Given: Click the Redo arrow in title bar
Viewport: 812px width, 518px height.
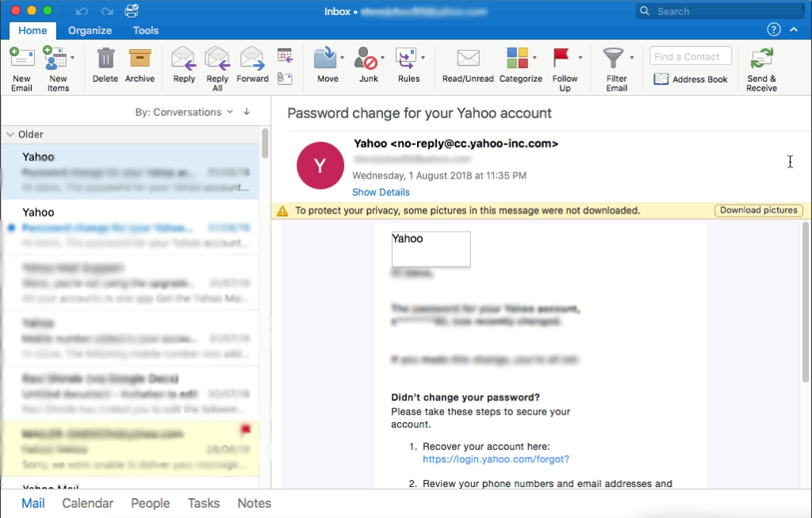Looking at the screenshot, I should click(107, 11).
